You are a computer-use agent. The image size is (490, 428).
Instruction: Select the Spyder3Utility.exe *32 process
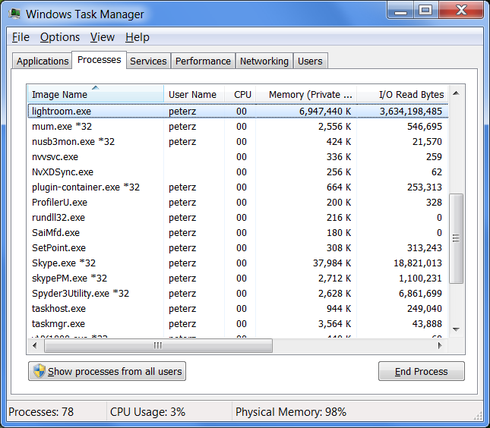(238, 293)
